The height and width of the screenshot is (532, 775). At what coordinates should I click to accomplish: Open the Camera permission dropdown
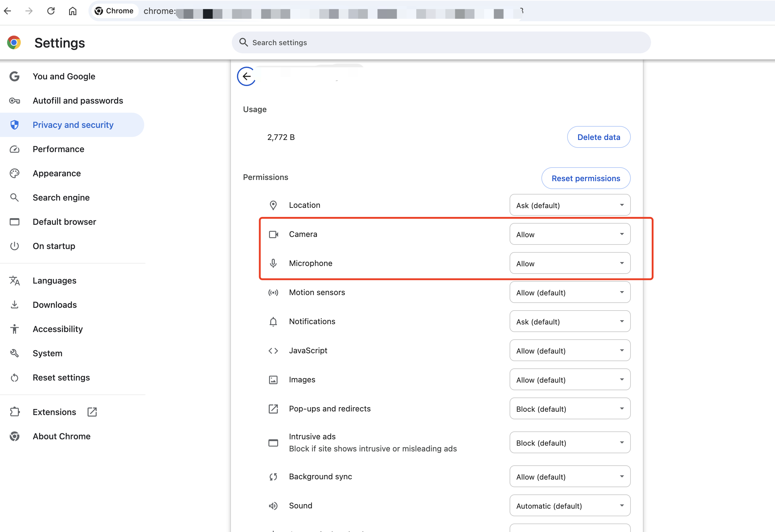click(570, 234)
